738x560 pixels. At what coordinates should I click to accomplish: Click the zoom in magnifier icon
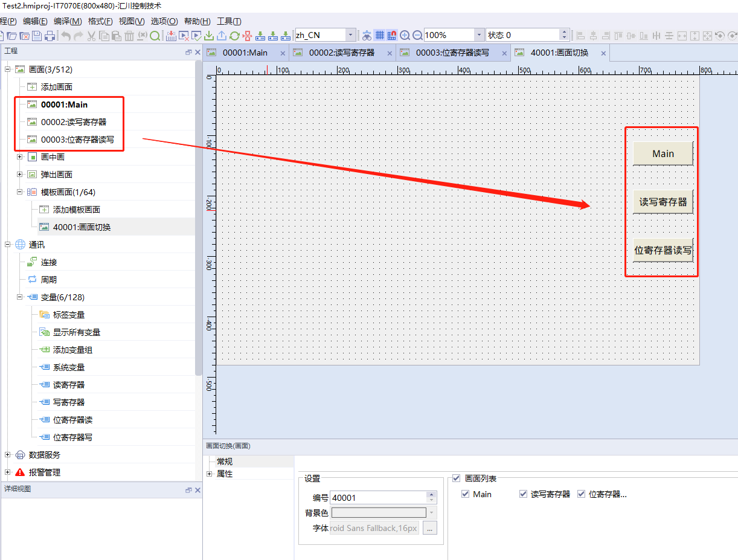point(405,36)
